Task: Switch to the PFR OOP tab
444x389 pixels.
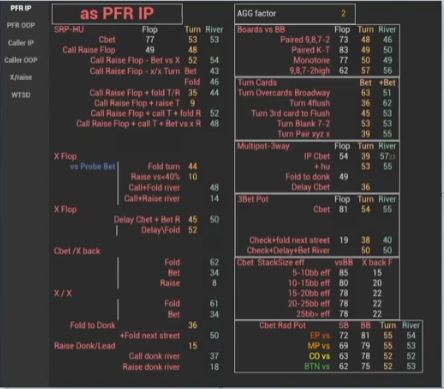Action: [21, 25]
